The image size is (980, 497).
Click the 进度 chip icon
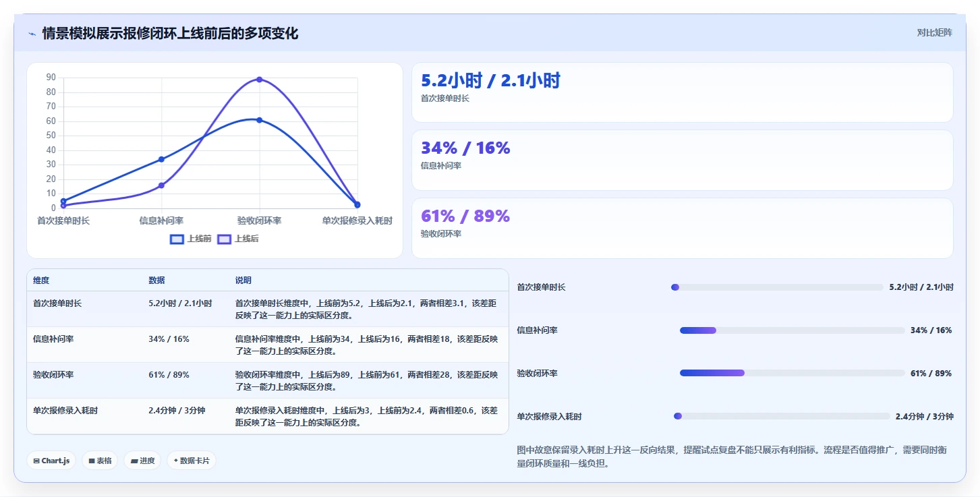[x=134, y=461]
